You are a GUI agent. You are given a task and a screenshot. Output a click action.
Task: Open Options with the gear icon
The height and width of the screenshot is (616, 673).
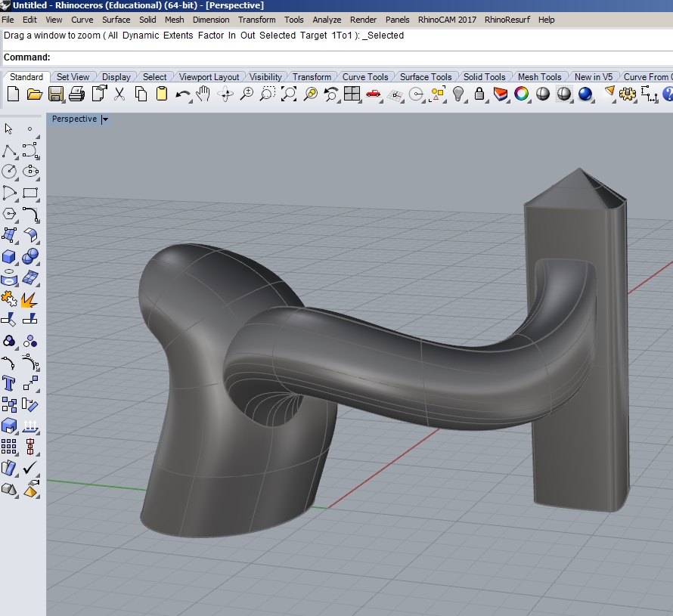[x=627, y=94]
